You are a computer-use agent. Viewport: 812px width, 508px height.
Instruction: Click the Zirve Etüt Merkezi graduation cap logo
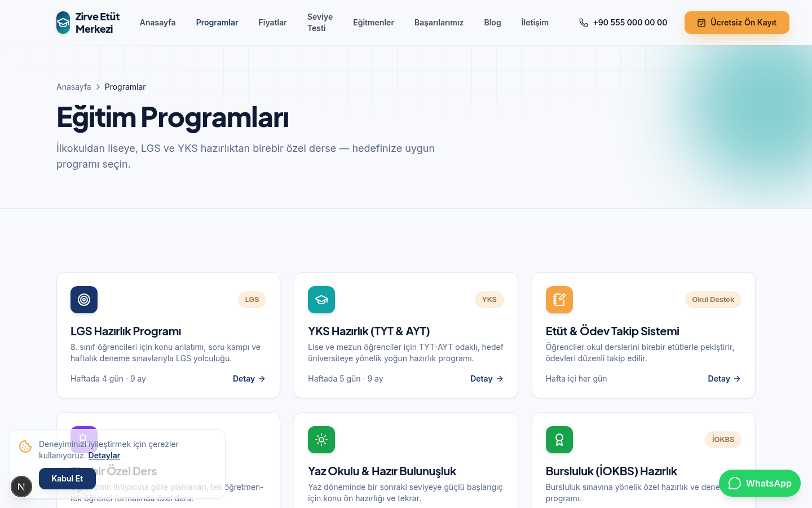tap(63, 23)
